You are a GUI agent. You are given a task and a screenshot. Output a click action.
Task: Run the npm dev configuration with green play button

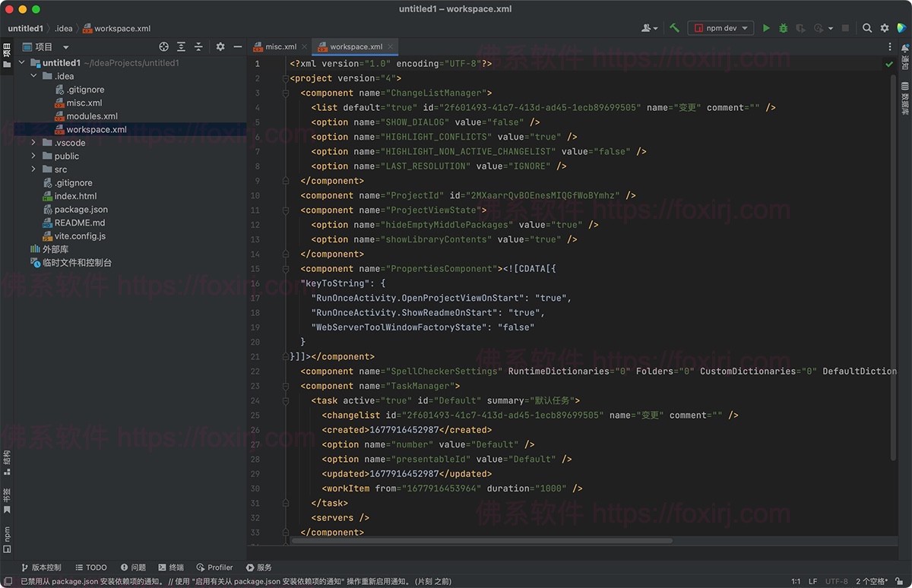[766, 27]
